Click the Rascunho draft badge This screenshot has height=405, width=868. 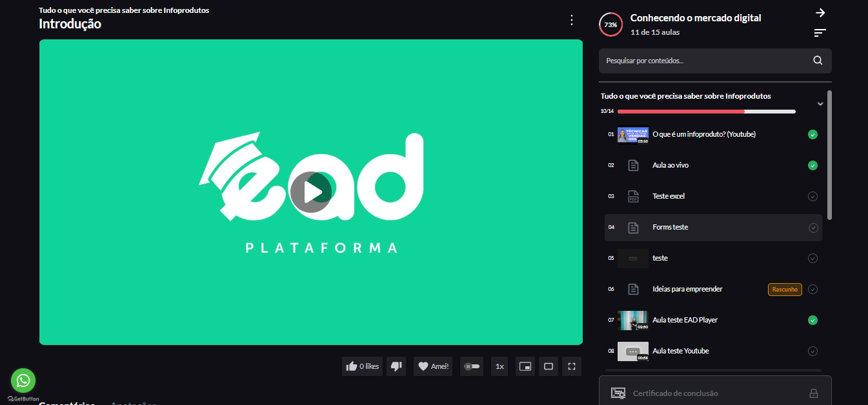coord(785,290)
